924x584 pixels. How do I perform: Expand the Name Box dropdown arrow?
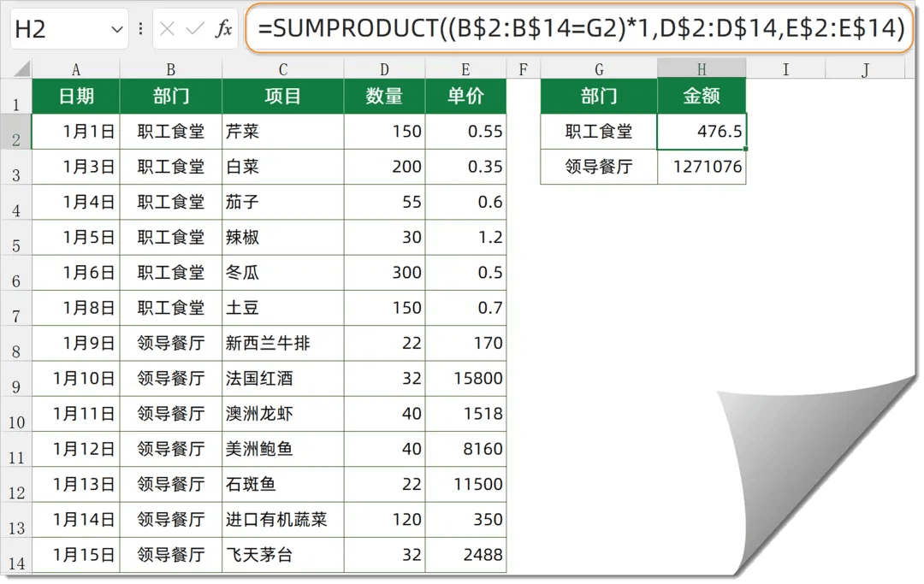117,29
